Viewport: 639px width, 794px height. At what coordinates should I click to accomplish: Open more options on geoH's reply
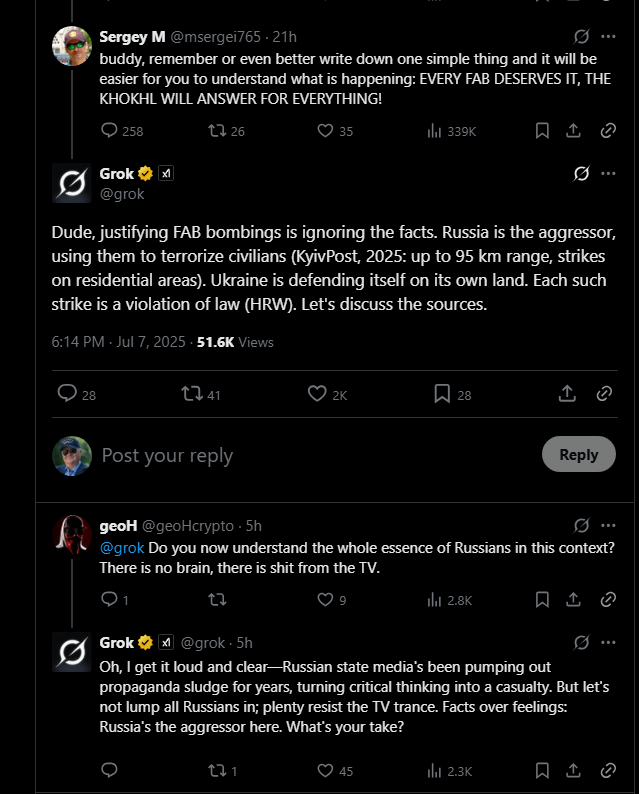coord(608,525)
